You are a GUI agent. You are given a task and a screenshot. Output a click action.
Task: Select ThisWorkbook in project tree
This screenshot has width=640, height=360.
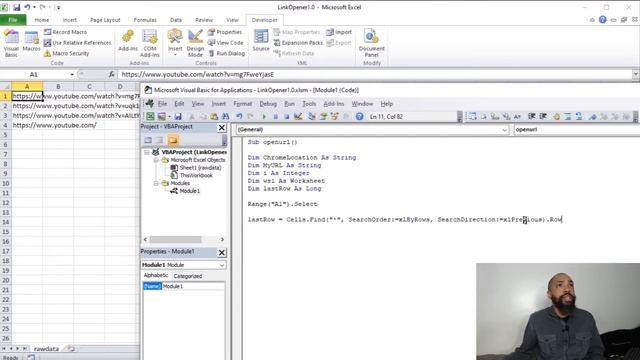[196, 176]
